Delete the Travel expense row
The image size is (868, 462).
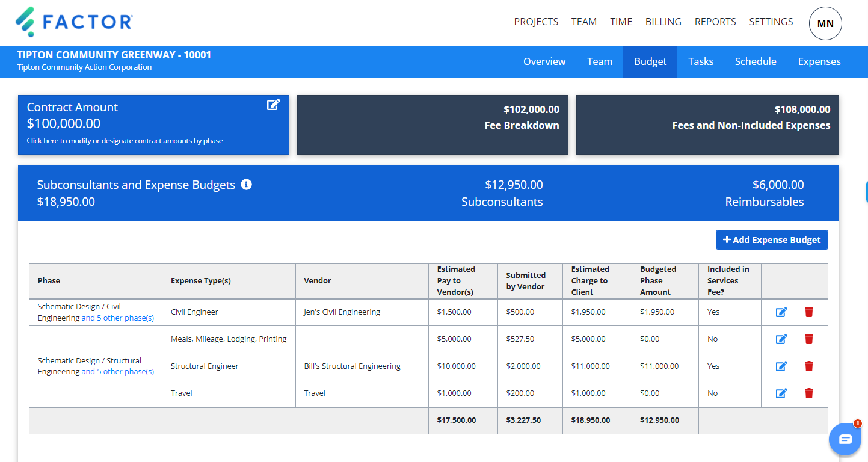(x=808, y=393)
